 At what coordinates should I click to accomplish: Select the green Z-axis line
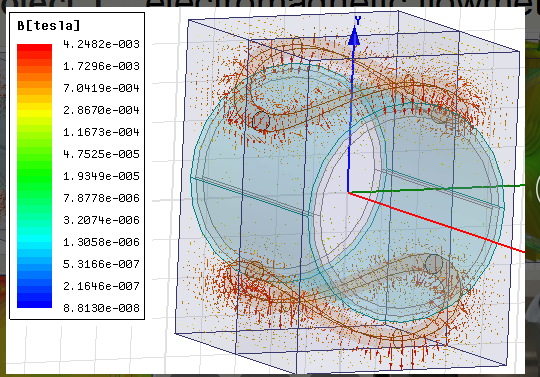tap(437, 189)
